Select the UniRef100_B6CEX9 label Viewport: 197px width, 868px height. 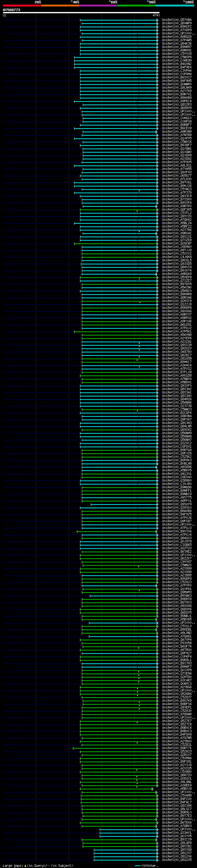[176, 128]
